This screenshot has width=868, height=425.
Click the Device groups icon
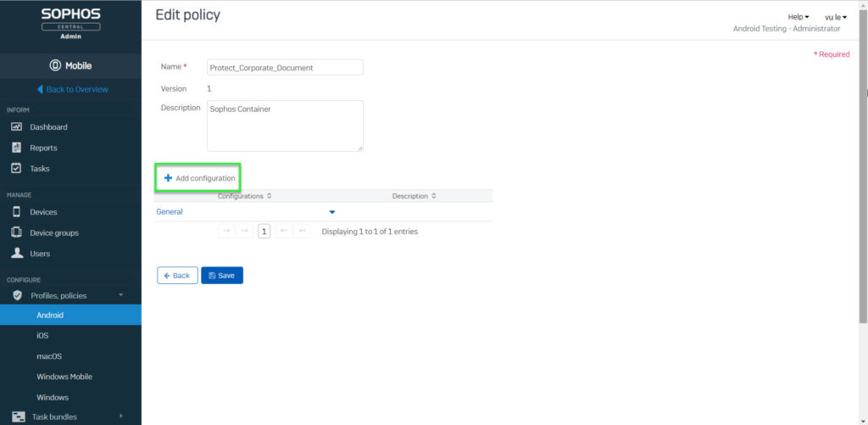(x=17, y=232)
